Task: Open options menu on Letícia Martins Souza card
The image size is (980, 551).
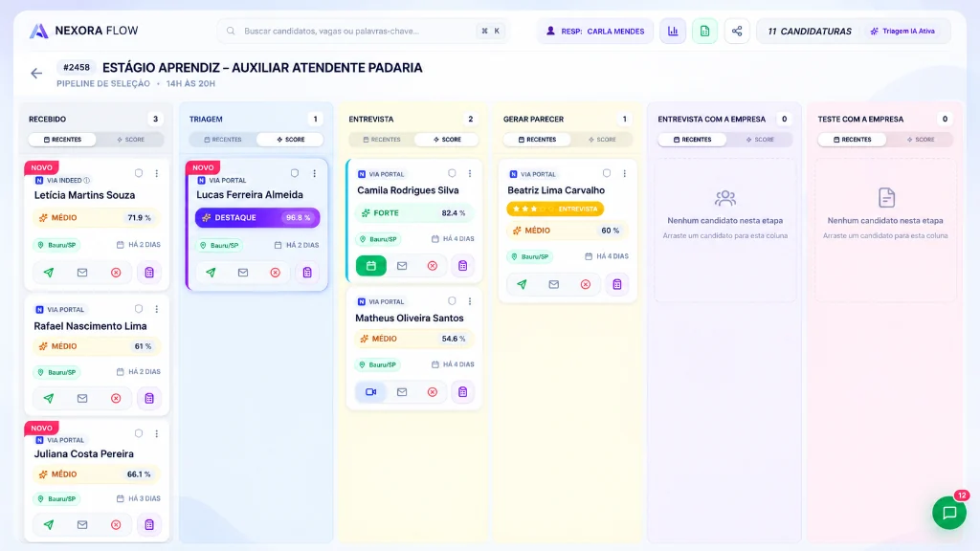Action: point(157,173)
